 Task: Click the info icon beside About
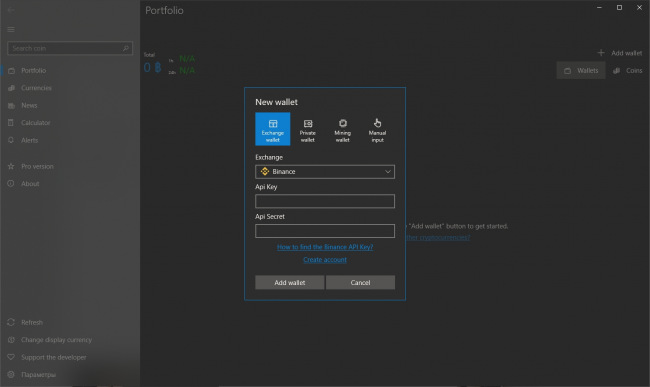pos(11,184)
